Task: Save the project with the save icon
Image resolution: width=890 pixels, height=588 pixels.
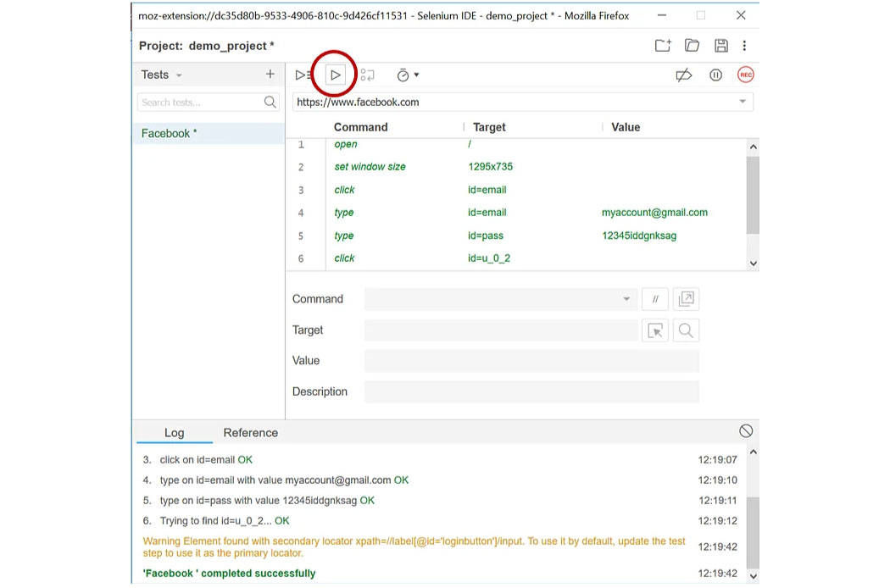Action: pos(721,46)
